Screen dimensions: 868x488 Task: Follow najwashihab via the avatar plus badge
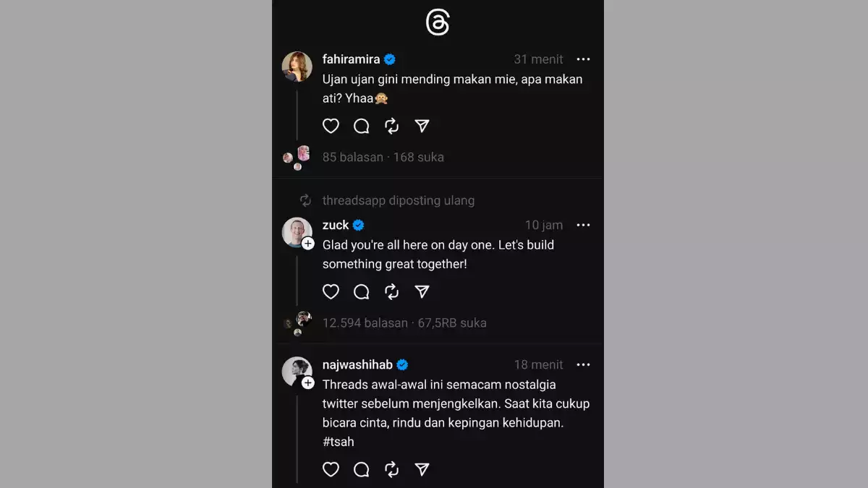[307, 383]
